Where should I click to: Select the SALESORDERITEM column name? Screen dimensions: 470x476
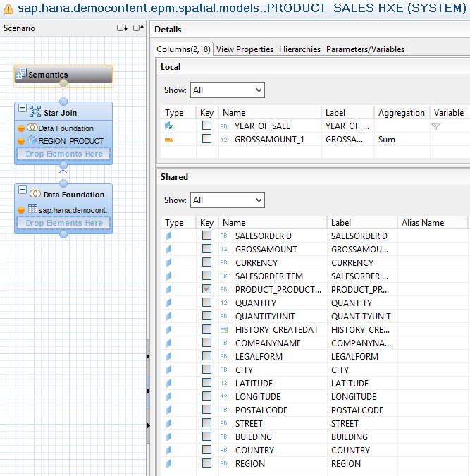pyautogui.click(x=269, y=276)
